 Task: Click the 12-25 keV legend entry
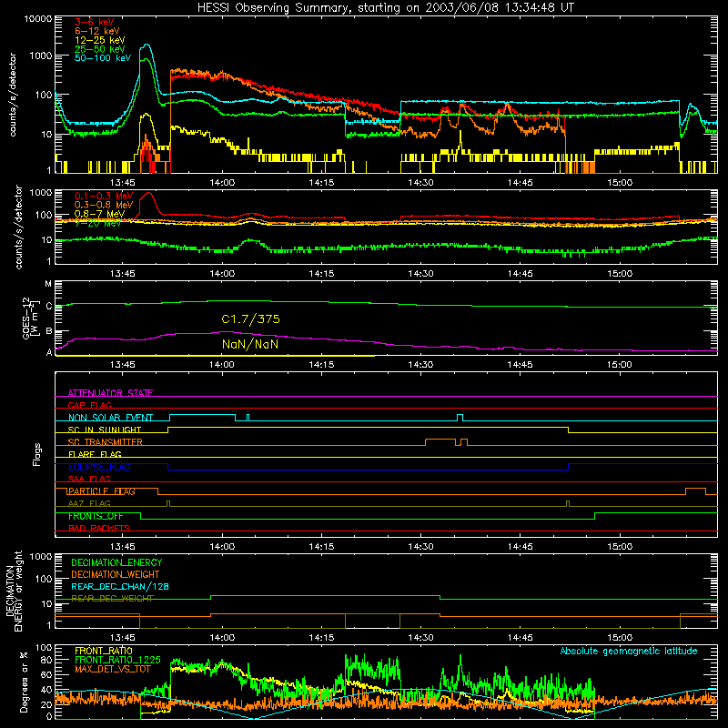[x=100, y=40]
